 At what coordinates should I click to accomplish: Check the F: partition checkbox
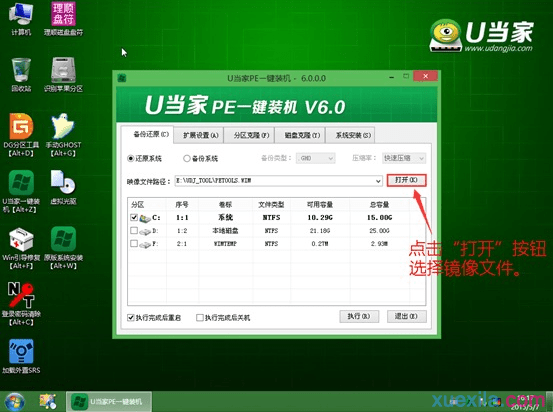point(134,243)
